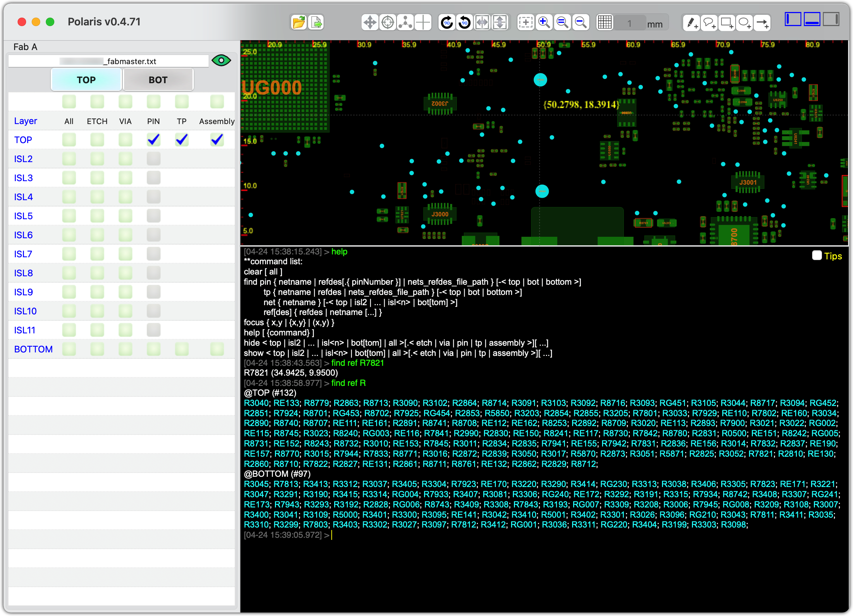Select the rectangle annotation tool

(x=726, y=23)
